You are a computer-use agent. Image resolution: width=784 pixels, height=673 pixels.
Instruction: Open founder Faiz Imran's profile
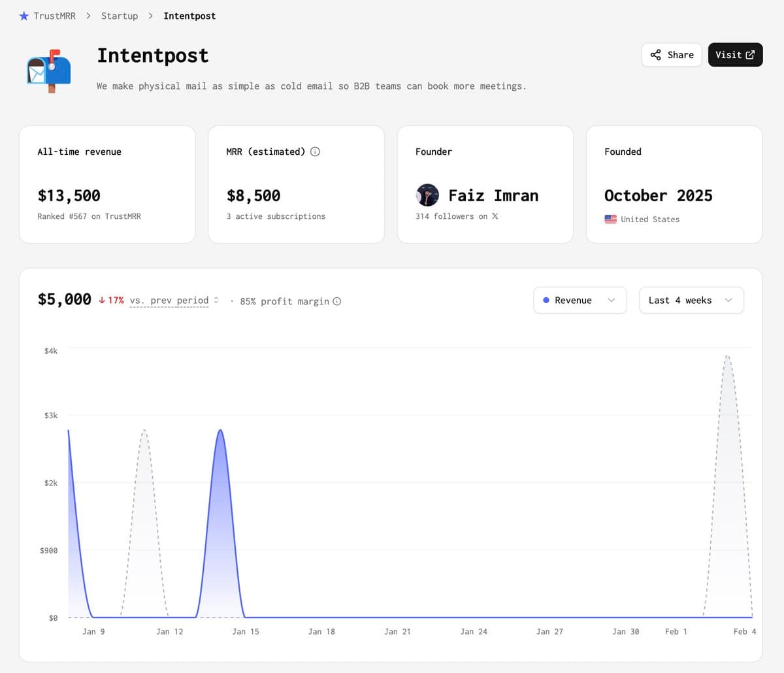493,195
